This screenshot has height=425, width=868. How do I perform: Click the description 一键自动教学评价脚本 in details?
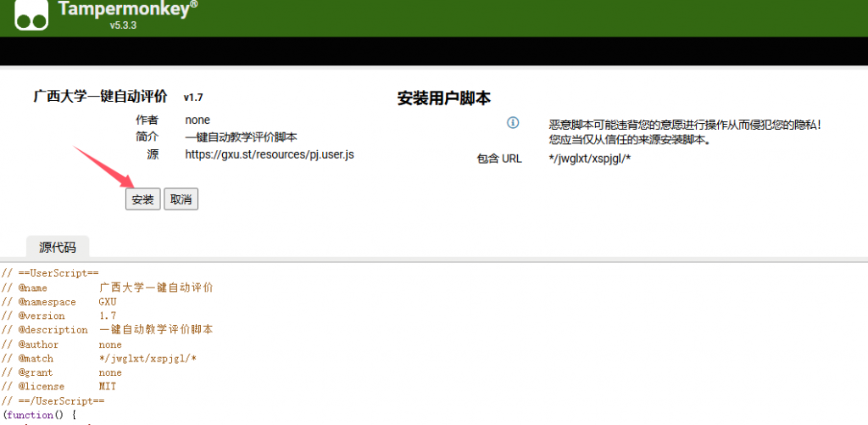point(241,137)
